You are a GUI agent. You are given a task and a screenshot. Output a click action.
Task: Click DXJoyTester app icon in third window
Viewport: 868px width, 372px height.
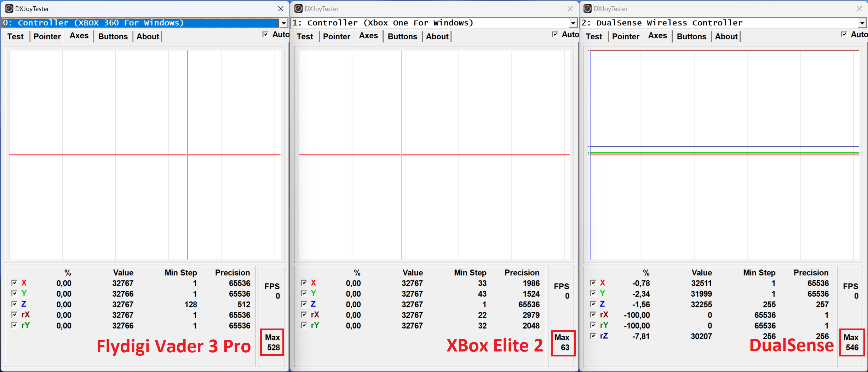pos(587,8)
